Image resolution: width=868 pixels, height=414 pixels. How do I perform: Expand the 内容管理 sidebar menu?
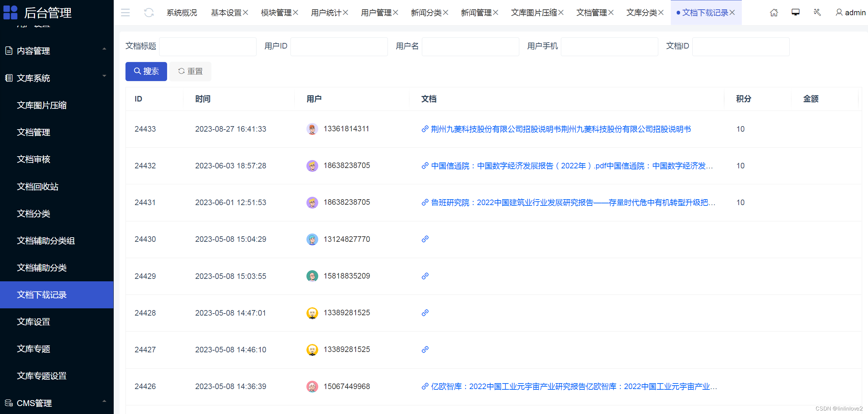(57, 51)
